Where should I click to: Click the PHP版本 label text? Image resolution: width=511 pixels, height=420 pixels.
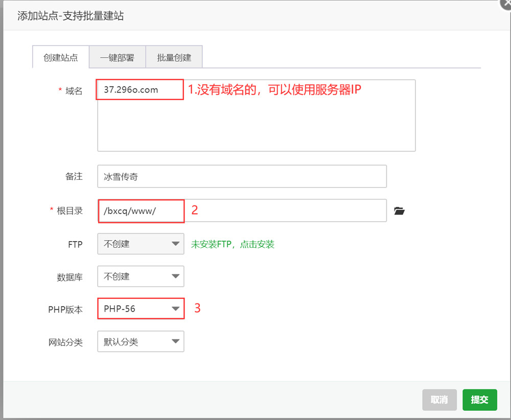65,309
